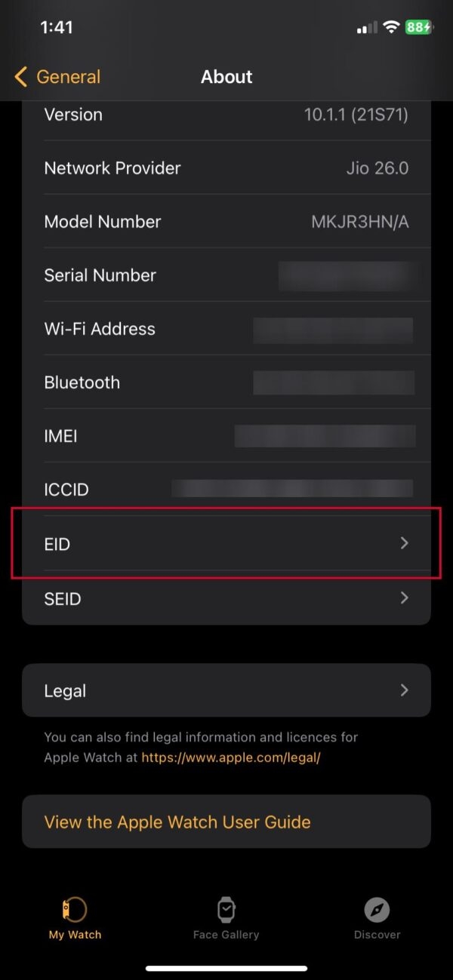Screen dimensions: 453x980
Task: Tap the Discover compass icon
Action: (377, 909)
